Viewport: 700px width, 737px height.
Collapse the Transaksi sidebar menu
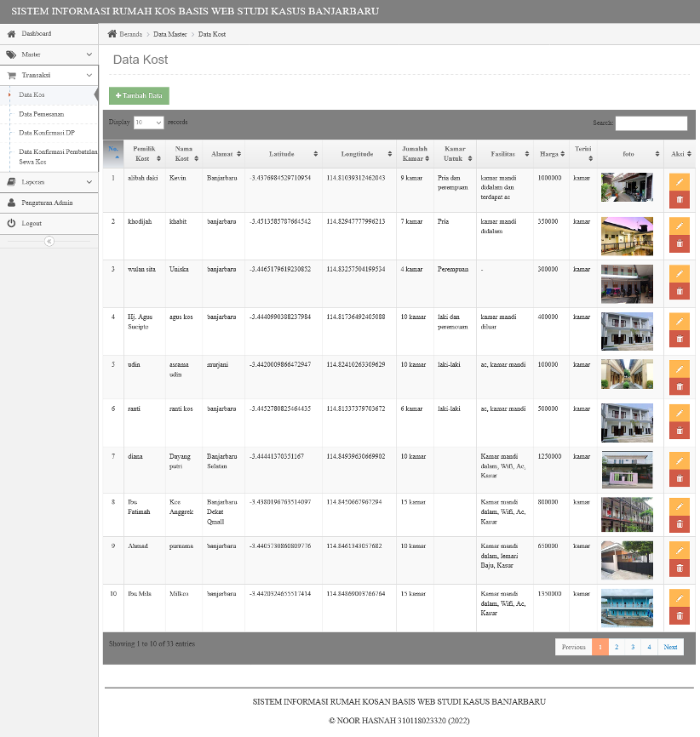tap(49, 75)
